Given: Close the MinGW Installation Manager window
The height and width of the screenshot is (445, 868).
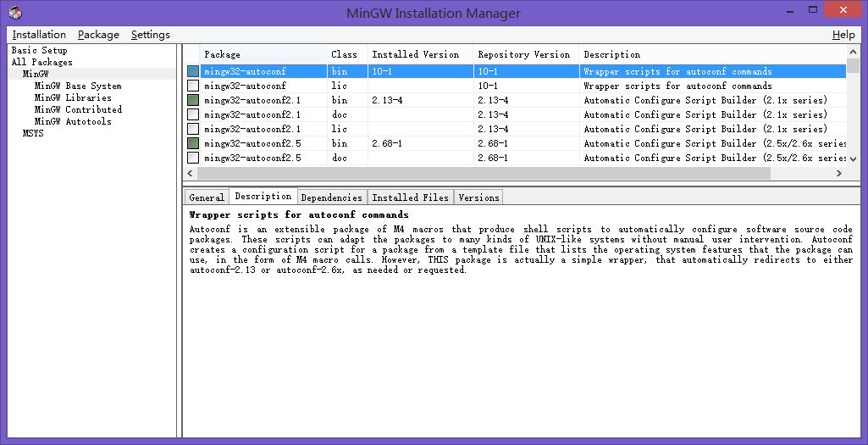Looking at the screenshot, I should (843, 9).
